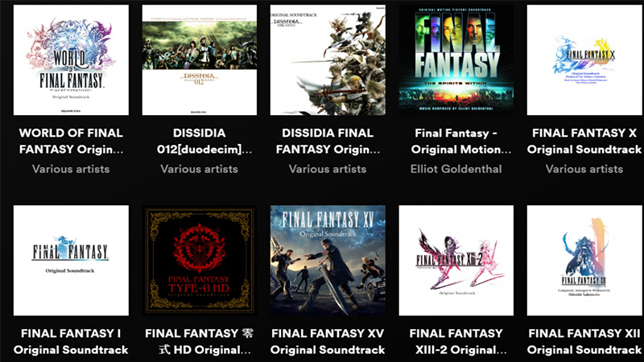Open FINAL FANTASY I Original Soundtrack title
The image size is (644, 362).
71,341
